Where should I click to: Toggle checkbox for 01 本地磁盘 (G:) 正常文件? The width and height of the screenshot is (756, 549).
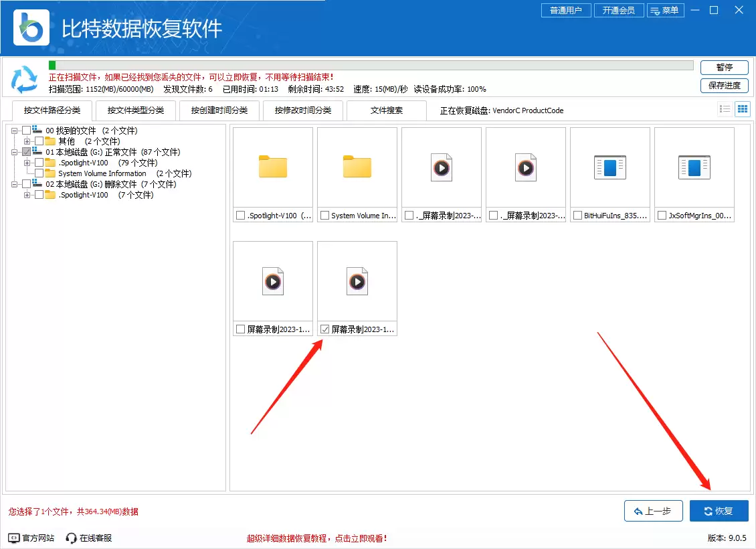point(27,151)
